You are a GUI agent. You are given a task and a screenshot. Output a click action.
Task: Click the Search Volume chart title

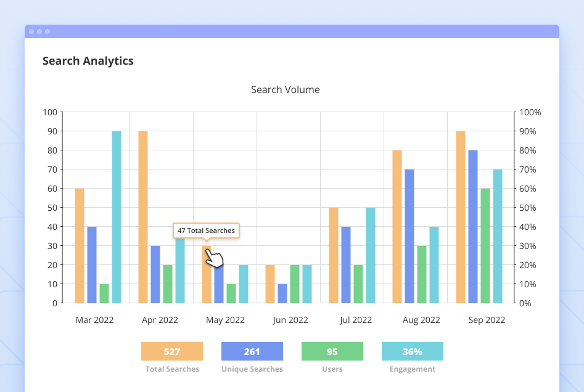click(285, 89)
